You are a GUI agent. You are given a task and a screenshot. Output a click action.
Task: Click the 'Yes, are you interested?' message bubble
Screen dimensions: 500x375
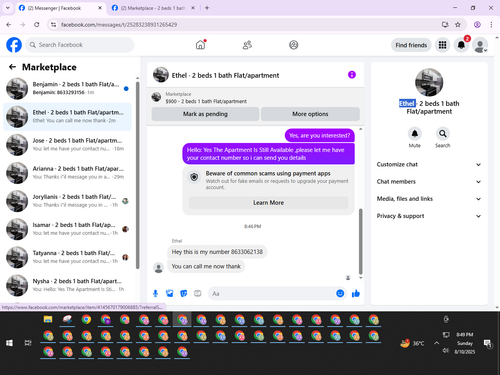pyautogui.click(x=319, y=135)
